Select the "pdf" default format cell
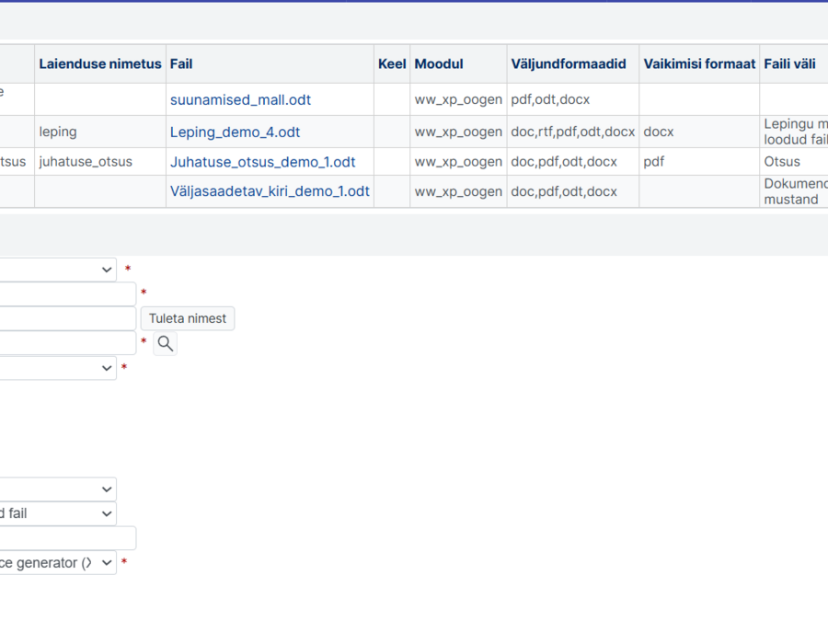The height and width of the screenshot is (644, 828). pos(699,162)
